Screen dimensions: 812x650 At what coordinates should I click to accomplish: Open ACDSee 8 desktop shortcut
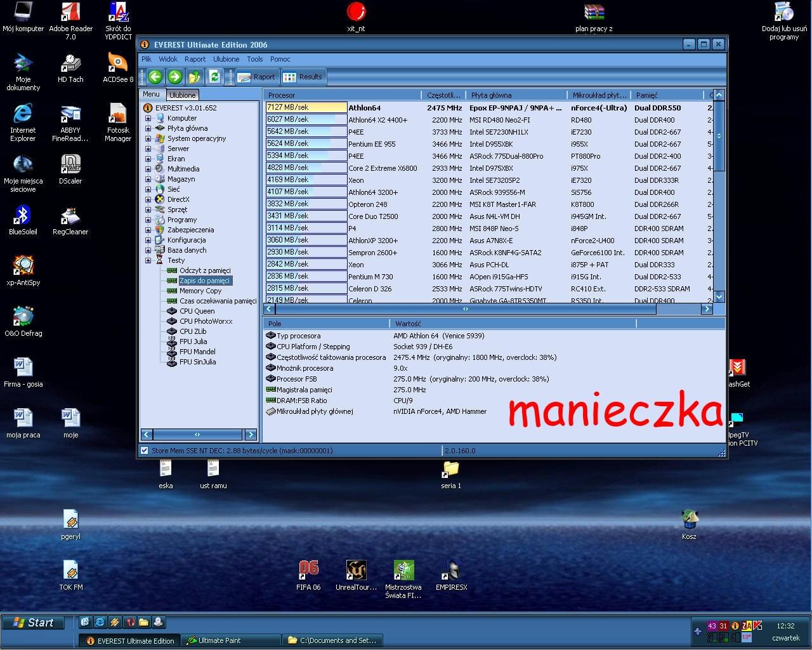[x=118, y=68]
